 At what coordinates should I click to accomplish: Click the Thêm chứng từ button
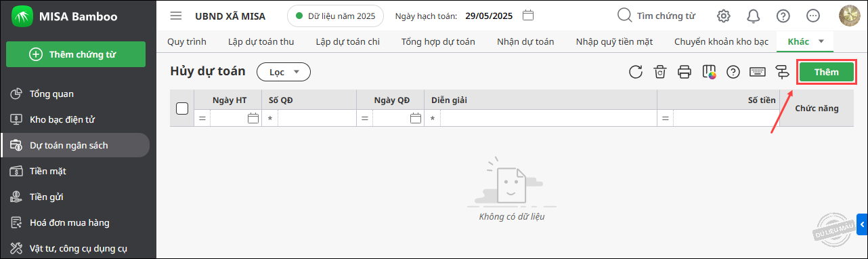click(x=76, y=55)
